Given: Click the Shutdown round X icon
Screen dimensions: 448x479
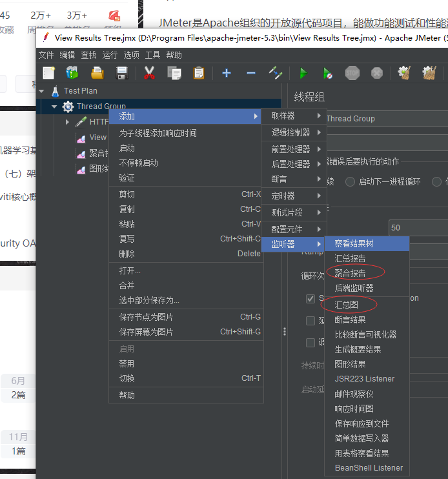Looking at the screenshot, I should [x=377, y=74].
